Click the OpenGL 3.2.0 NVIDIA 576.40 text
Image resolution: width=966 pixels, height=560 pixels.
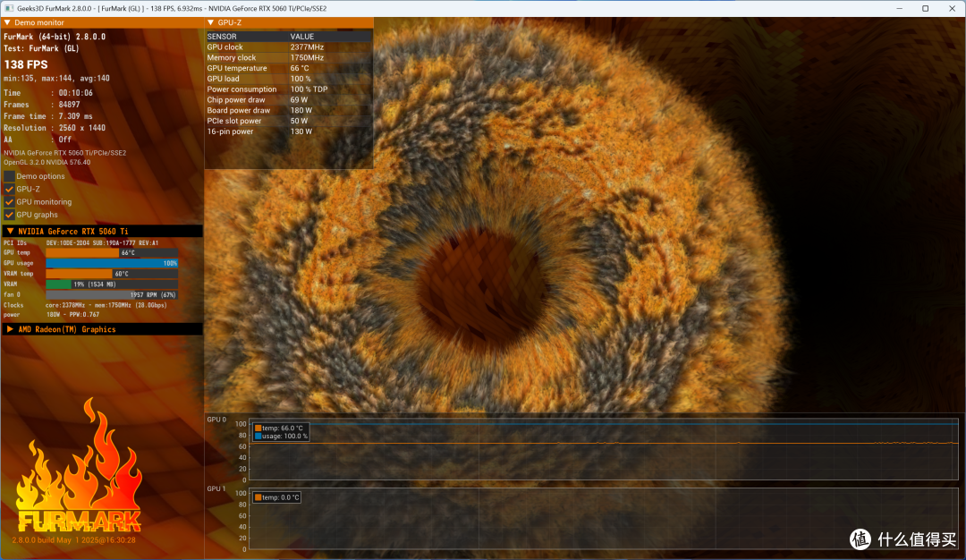tap(47, 163)
